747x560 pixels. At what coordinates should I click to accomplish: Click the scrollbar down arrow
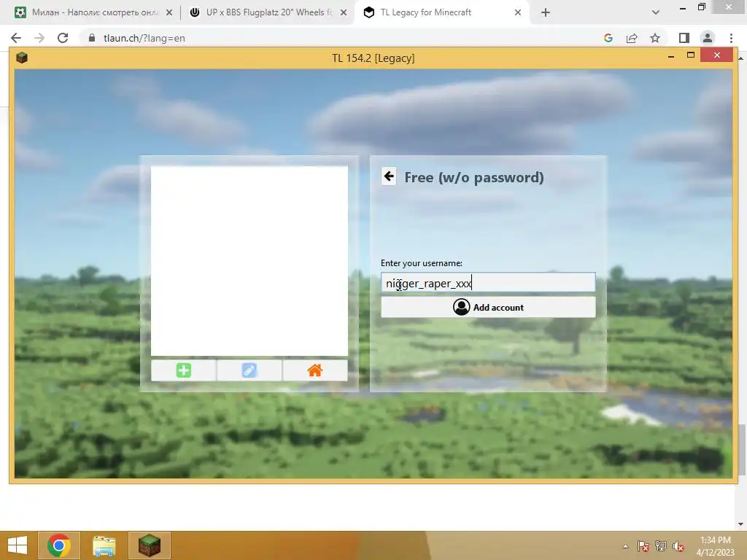[x=741, y=524]
